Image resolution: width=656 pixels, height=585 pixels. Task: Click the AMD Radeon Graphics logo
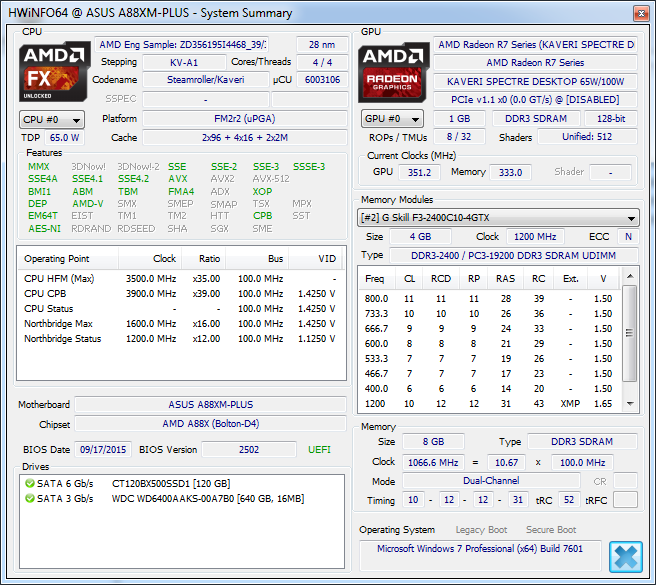397,69
